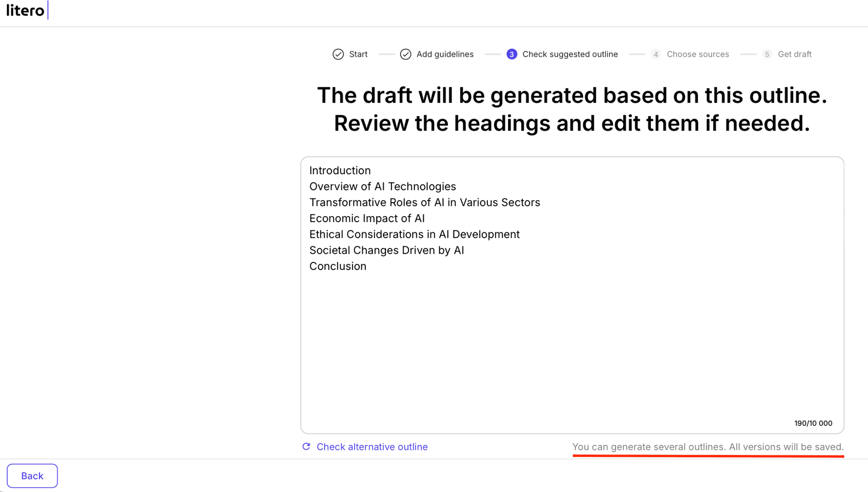Open Check alternative outline
Image resolution: width=868 pixels, height=492 pixels.
click(372, 447)
